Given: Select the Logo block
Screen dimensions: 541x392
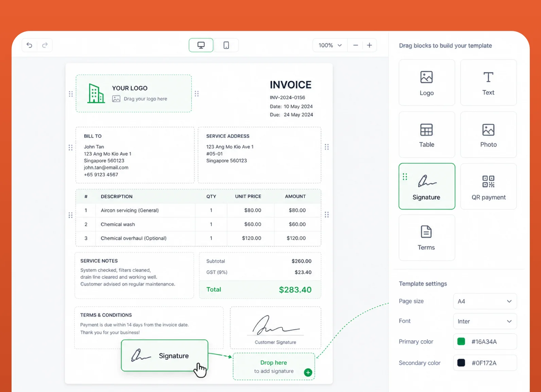Looking at the screenshot, I should point(427,83).
